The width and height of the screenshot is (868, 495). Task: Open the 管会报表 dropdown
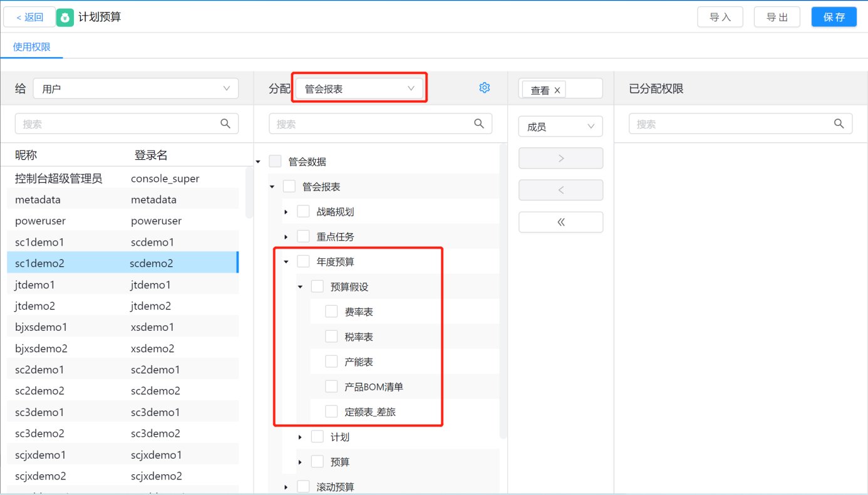point(359,89)
